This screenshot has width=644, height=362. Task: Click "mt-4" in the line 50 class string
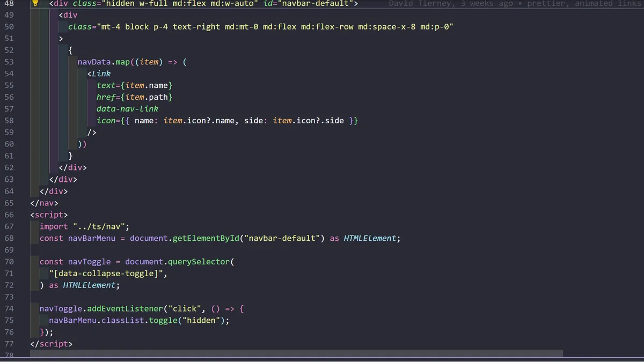pos(111,27)
